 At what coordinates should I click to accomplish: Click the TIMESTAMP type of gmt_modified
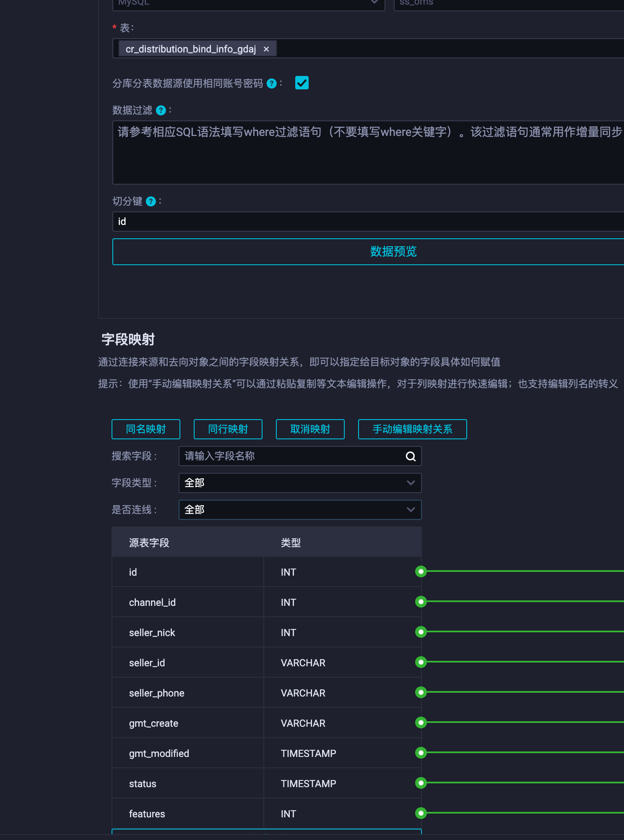309,754
